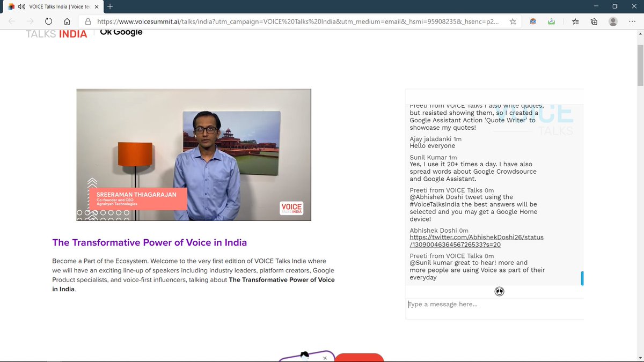Image resolution: width=644 pixels, height=362 pixels.
Task: Open Abhishek Doshi's Twitter status link
Action: (x=476, y=240)
